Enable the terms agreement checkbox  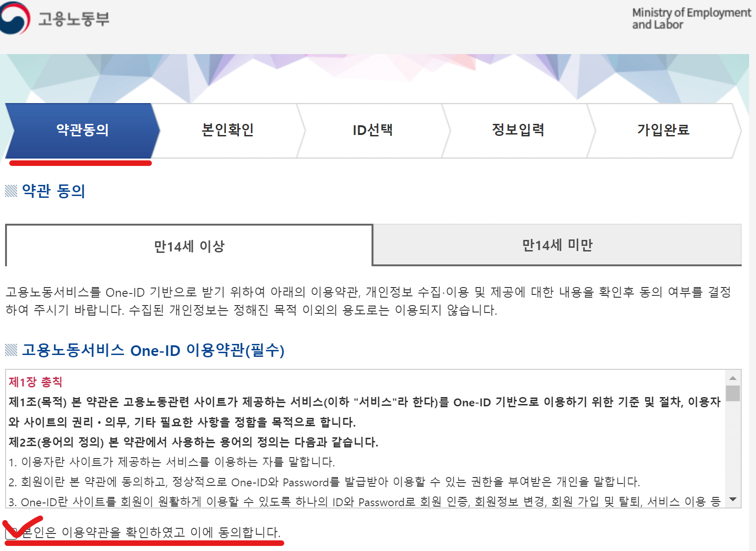click(12, 533)
